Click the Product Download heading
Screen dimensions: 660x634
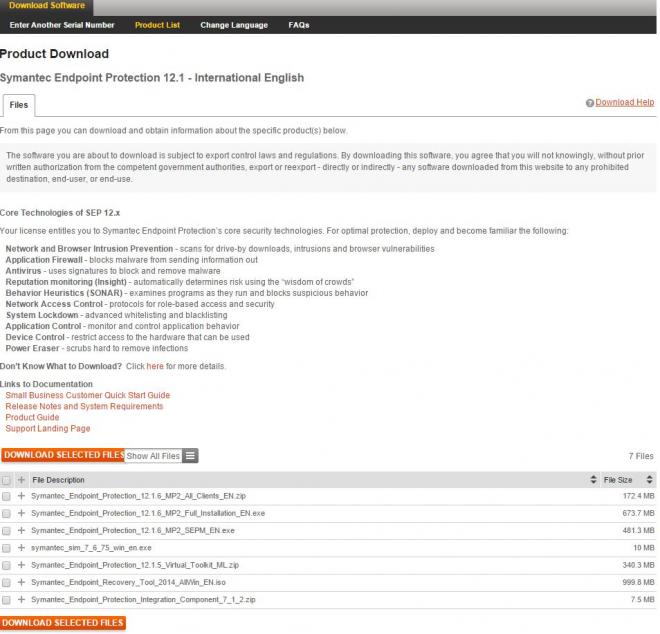(54, 54)
